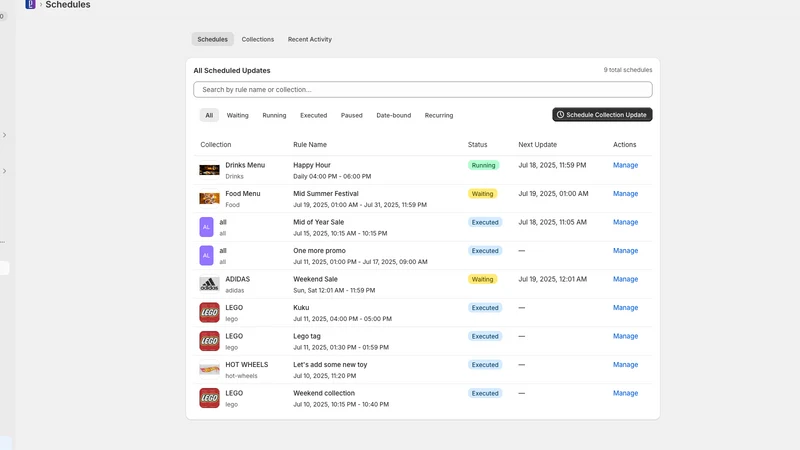Click the Status column header
The width and height of the screenshot is (800, 450).
pos(478,145)
